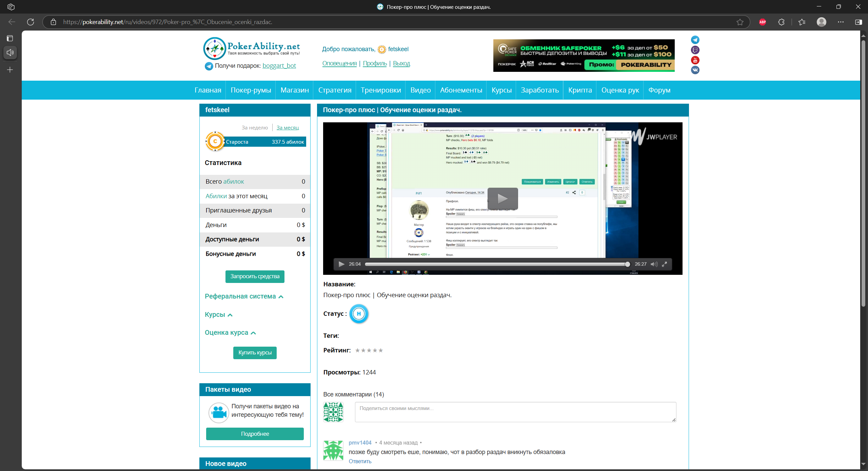
Task: Open the YouTube channel icon
Action: click(695, 60)
